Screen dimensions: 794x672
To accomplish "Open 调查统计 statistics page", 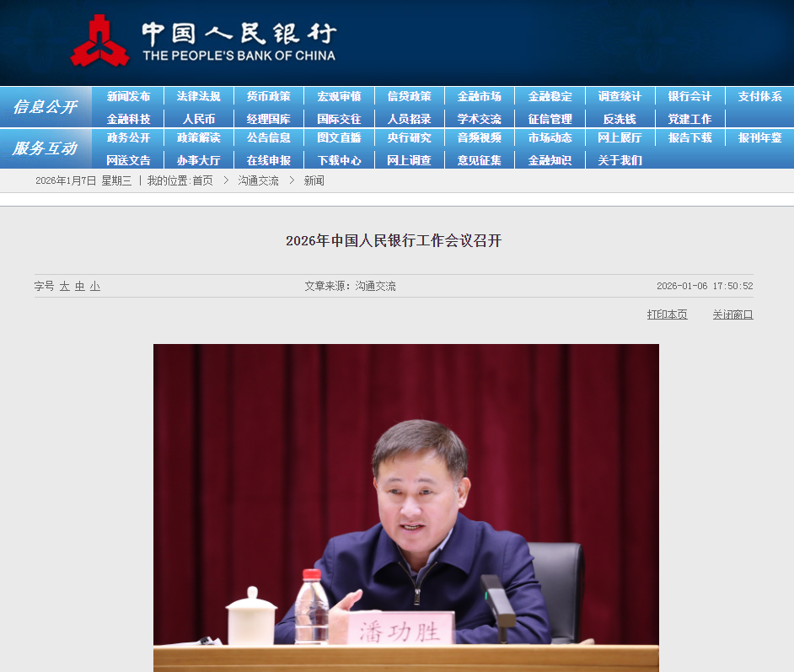I will pos(620,96).
